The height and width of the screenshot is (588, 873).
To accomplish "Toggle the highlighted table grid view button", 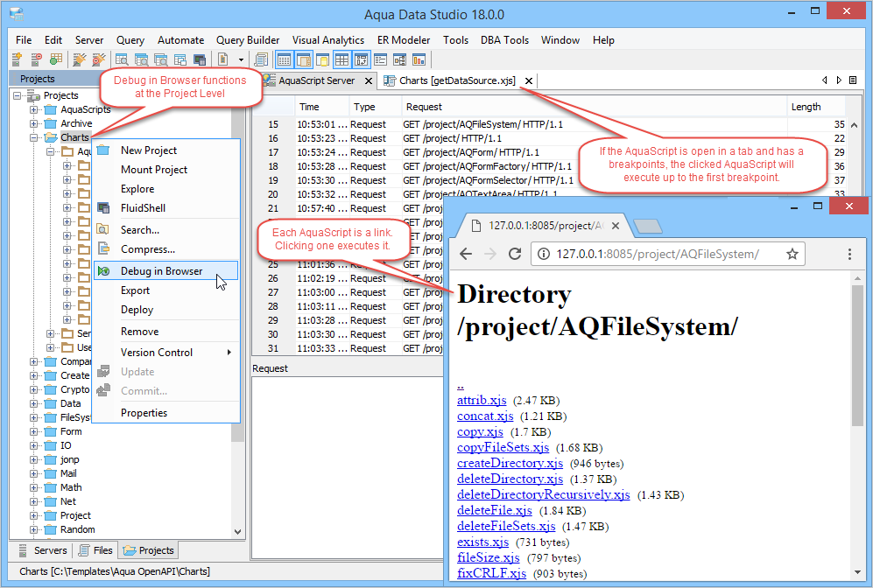I will [341, 59].
